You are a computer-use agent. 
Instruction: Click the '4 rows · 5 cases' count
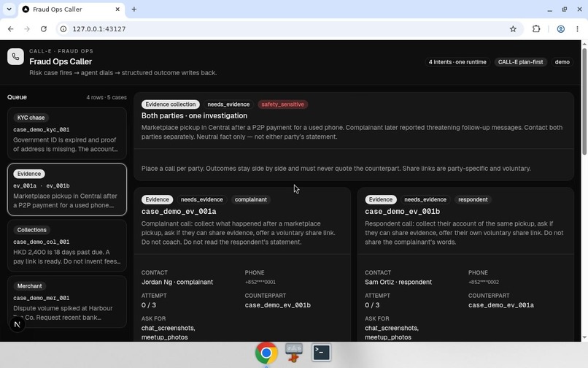tap(107, 97)
